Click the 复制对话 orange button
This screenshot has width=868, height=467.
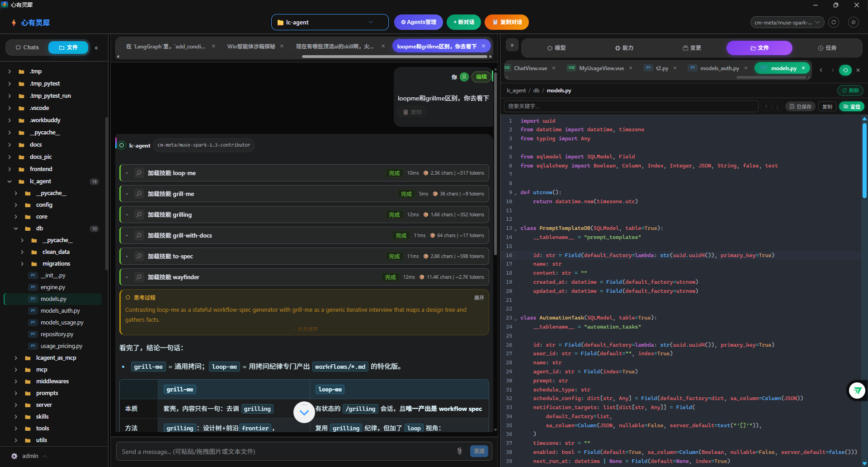506,22
